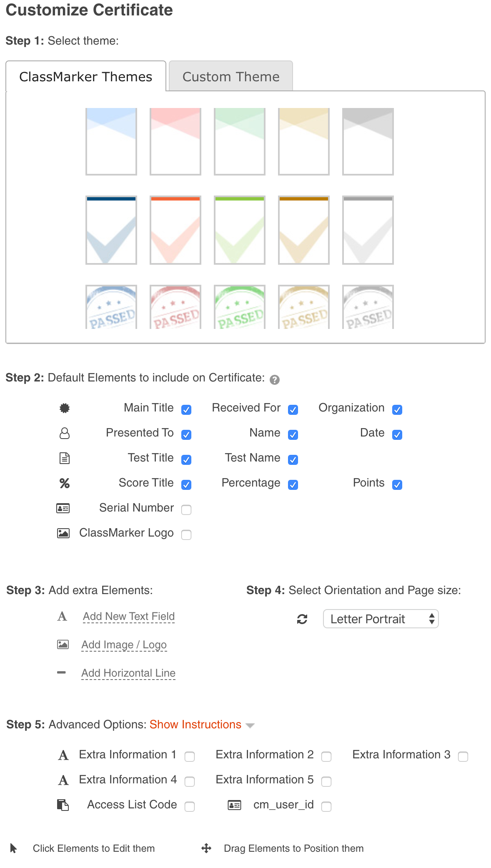Open the Letter Portrait page size dropdown
Image resolution: width=491 pixels, height=868 pixels.
pyautogui.click(x=381, y=619)
